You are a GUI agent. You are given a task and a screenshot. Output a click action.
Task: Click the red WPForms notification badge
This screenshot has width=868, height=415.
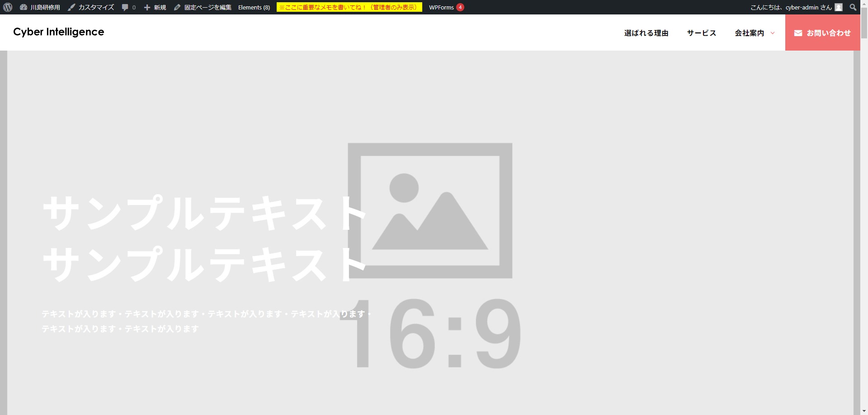[460, 7]
